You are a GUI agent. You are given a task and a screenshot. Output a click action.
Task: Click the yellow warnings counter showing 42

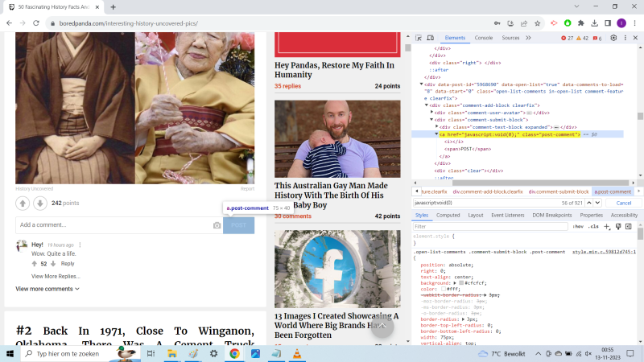582,38
